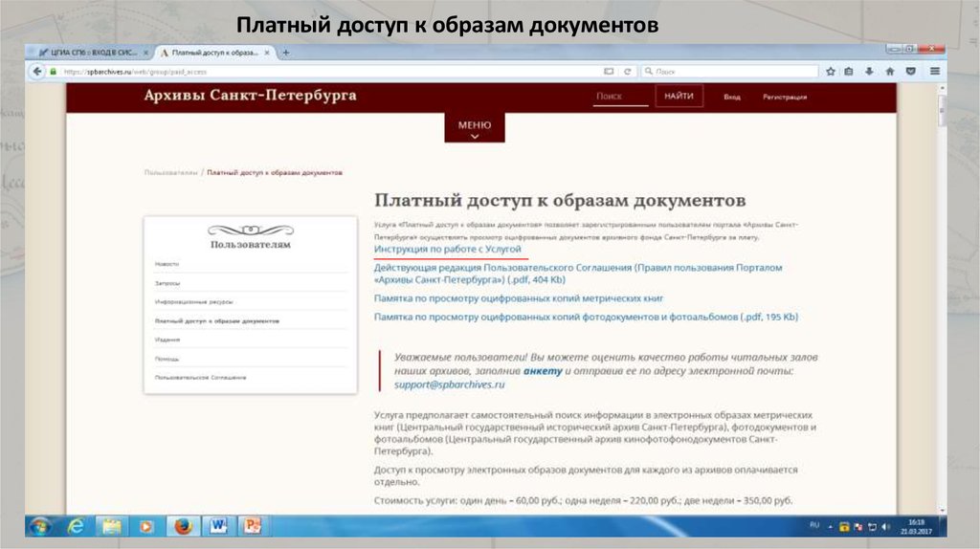Go to the browser home page icon
This screenshot has height=549, width=980.
point(890,72)
